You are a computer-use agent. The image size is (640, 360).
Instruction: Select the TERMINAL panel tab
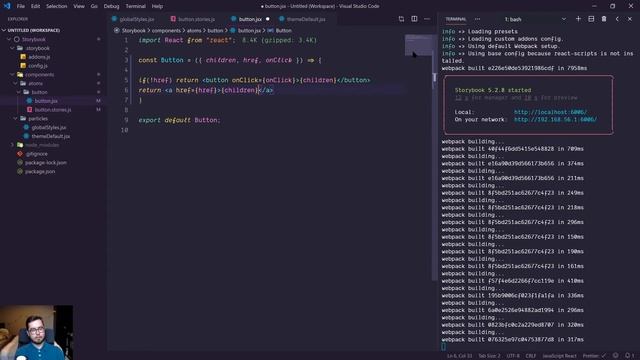(456, 19)
